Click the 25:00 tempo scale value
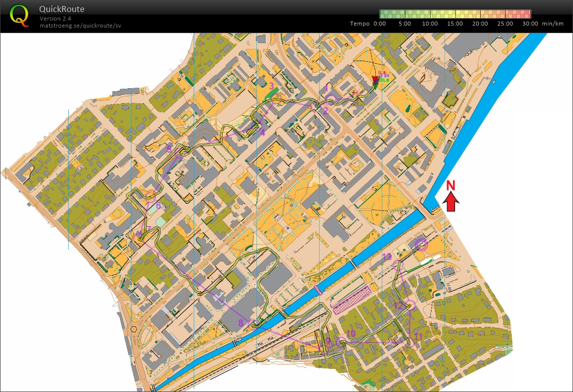The image size is (573, 392). pyautogui.click(x=505, y=24)
